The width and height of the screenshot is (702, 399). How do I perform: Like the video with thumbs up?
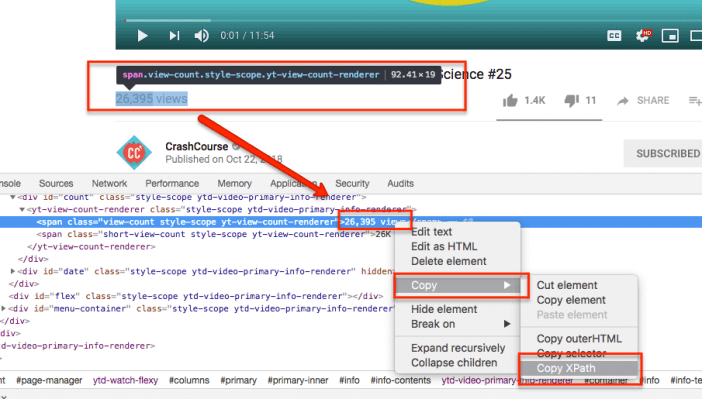(510, 100)
